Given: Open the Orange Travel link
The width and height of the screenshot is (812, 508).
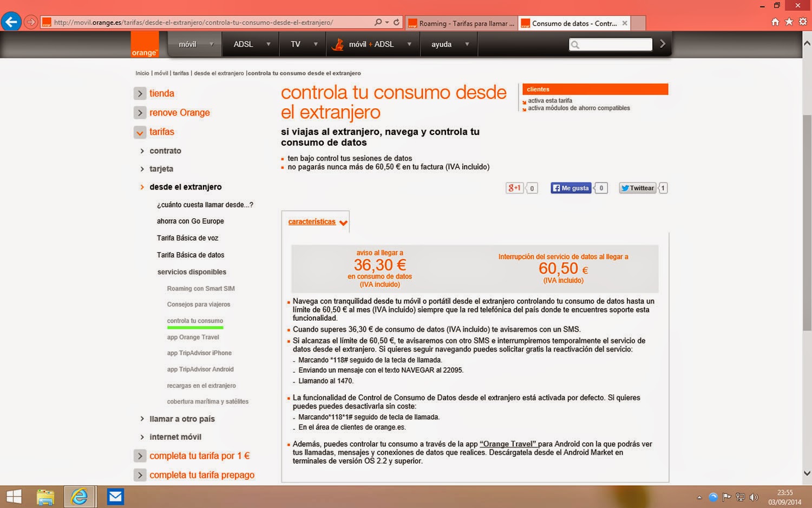Looking at the screenshot, I should [508, 444].
